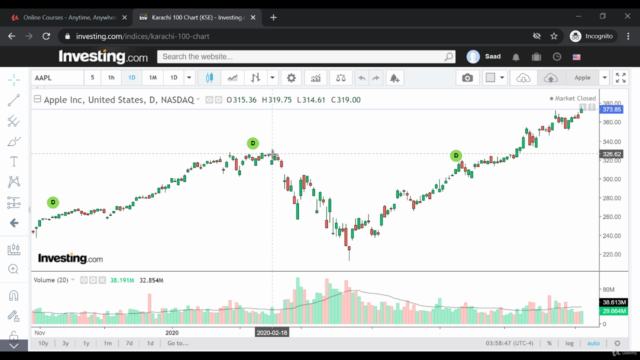
Task: Open the US flag edition selector
Action: click(x=576, y=57)
